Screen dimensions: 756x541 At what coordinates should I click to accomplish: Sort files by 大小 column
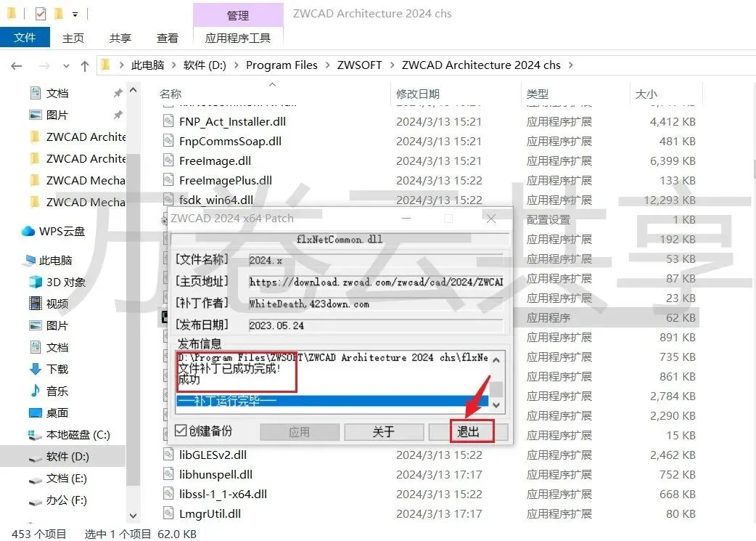click(x=646, y=94)
